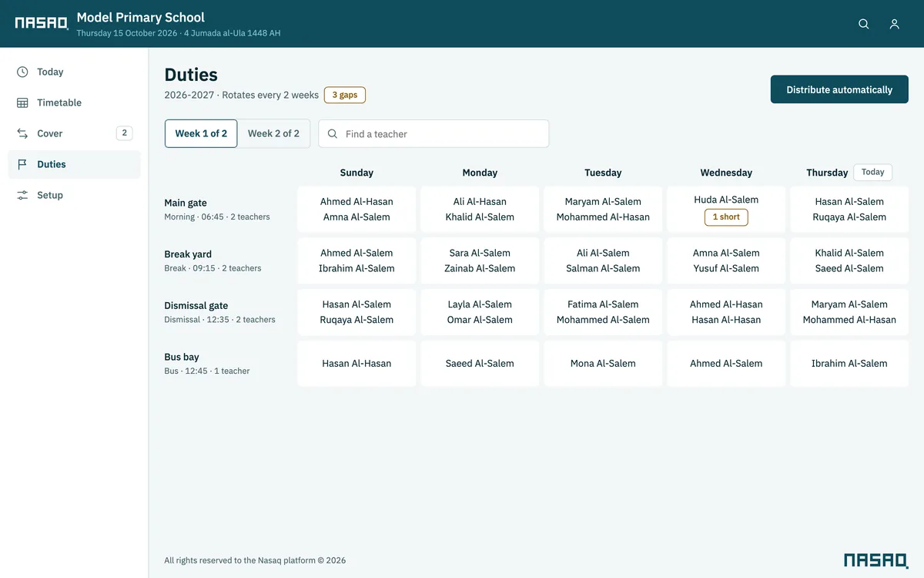Select Wednesday Bus bay cell Ahmed Al-Salem
This screenshot has height=578, width=924.
click(726, 364)
